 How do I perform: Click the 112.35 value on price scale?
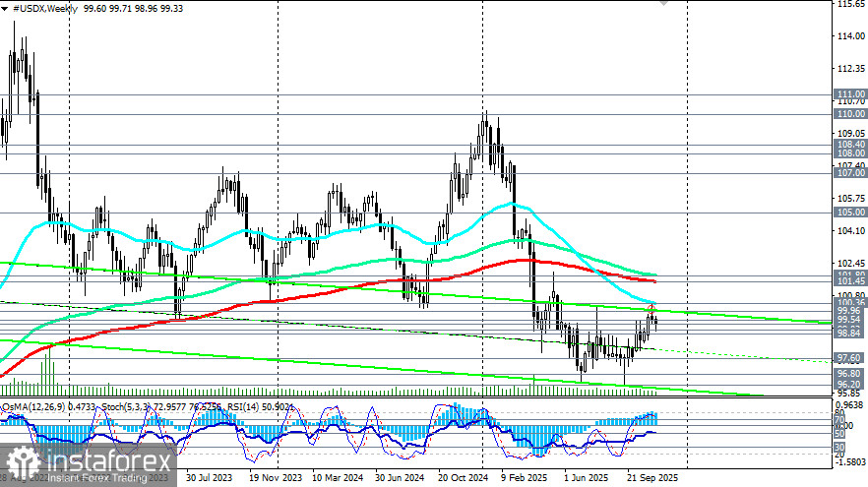(x=851, y=69)
